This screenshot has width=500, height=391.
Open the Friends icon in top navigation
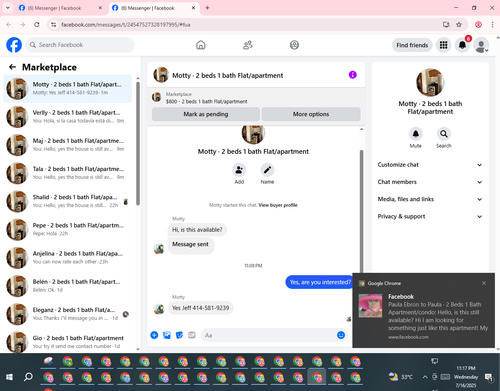click(248, 45)
